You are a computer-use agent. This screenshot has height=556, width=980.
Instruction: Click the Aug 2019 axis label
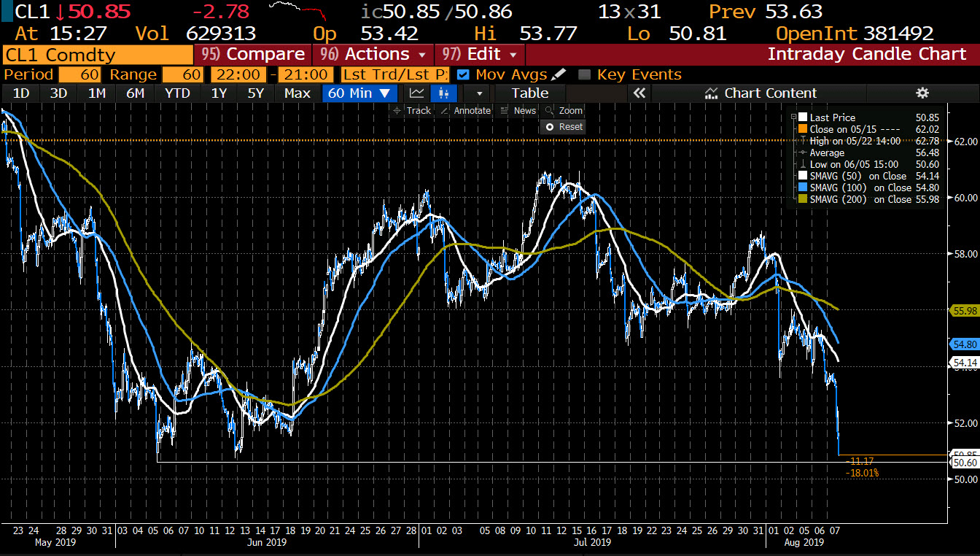pos(804,541)
